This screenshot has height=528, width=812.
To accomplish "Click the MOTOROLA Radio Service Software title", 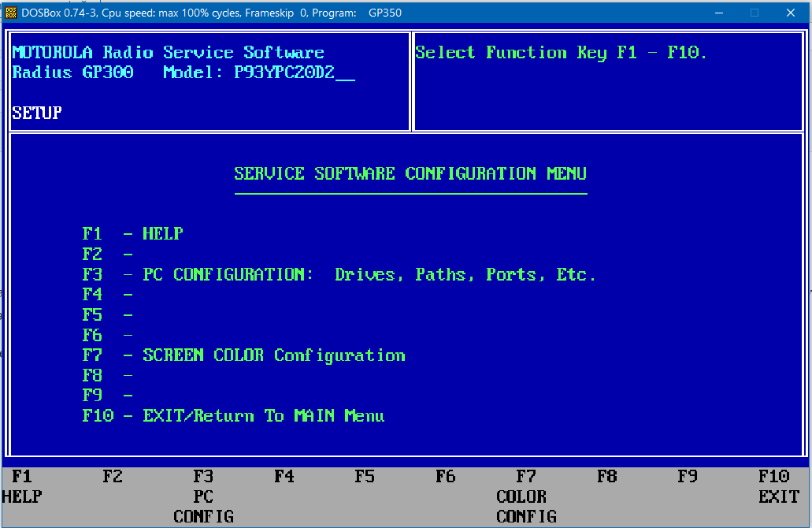I will point(168,52).
